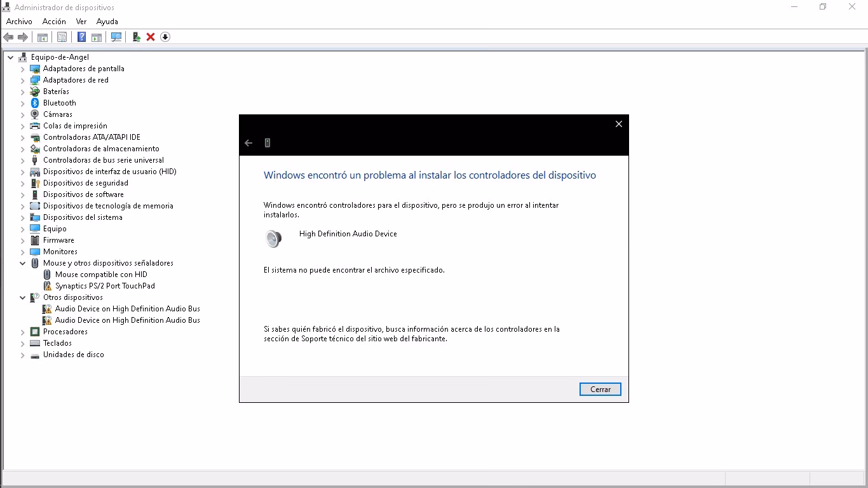Viewport: 868px width, 488px height.
Task: Expand Dispositivos de interfaz de usuario (HID)
Action: (23, 172)
